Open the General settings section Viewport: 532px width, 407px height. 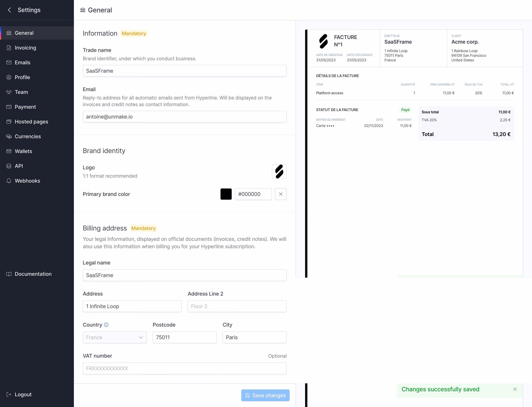37,33
